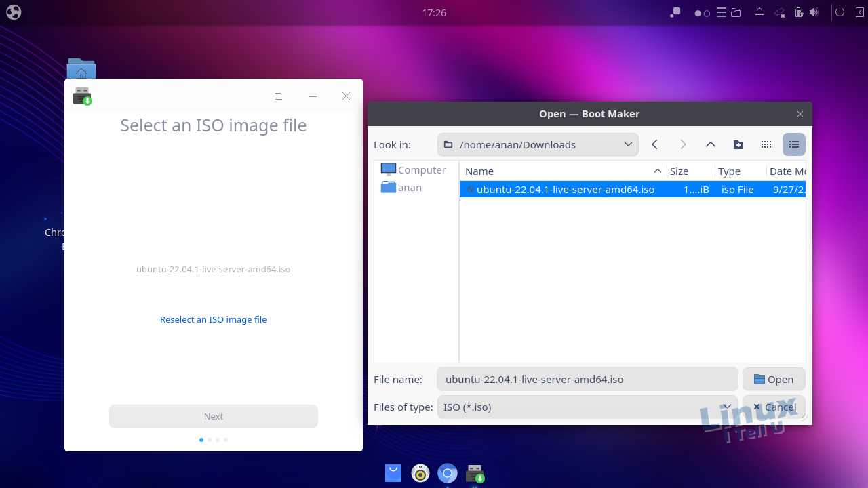
Task: Toggle the side panel arrow icon
Action: pyautogui.click(x=860, y=12)
